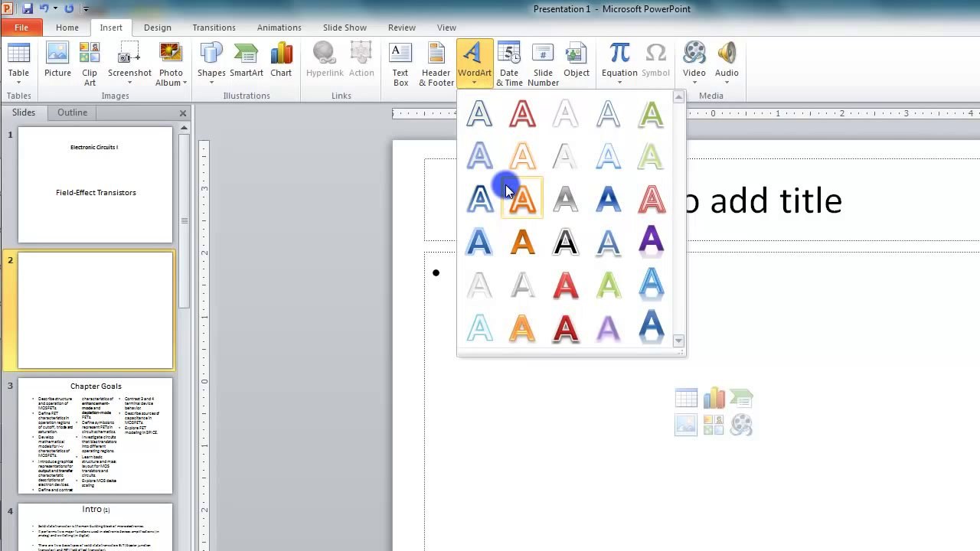Insert a Video
This screenshot has height=551, width=980.
pyautogui.click(x=694, y=64)
